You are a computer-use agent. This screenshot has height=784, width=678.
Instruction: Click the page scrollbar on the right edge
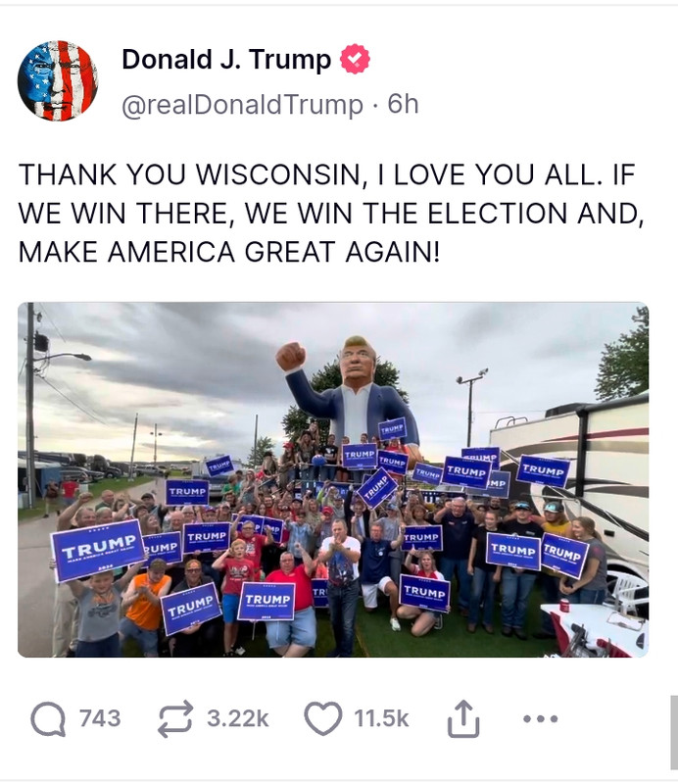pyautogui.click(x=674, y=732)
